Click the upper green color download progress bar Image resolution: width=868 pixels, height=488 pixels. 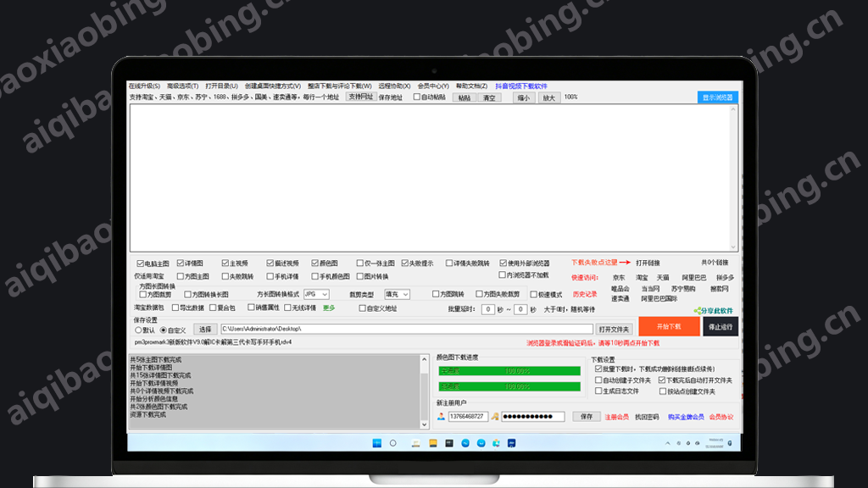point(509,371)
